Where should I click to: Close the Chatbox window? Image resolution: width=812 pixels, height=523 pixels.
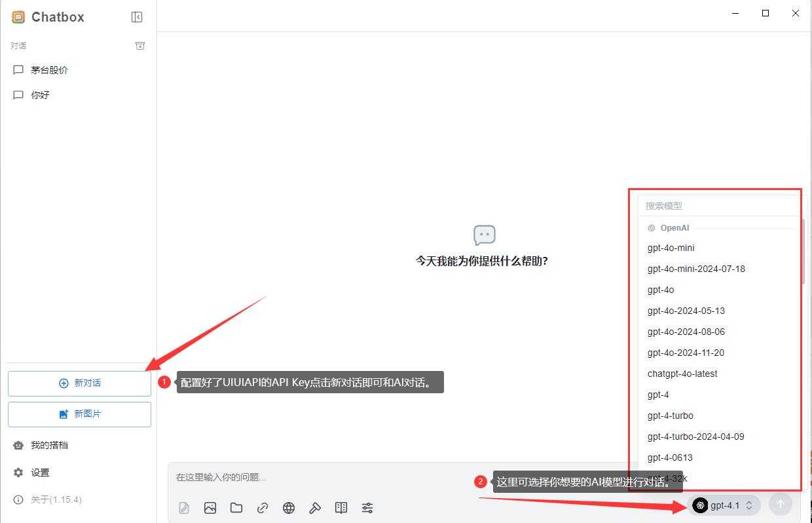tap(796, 14)
